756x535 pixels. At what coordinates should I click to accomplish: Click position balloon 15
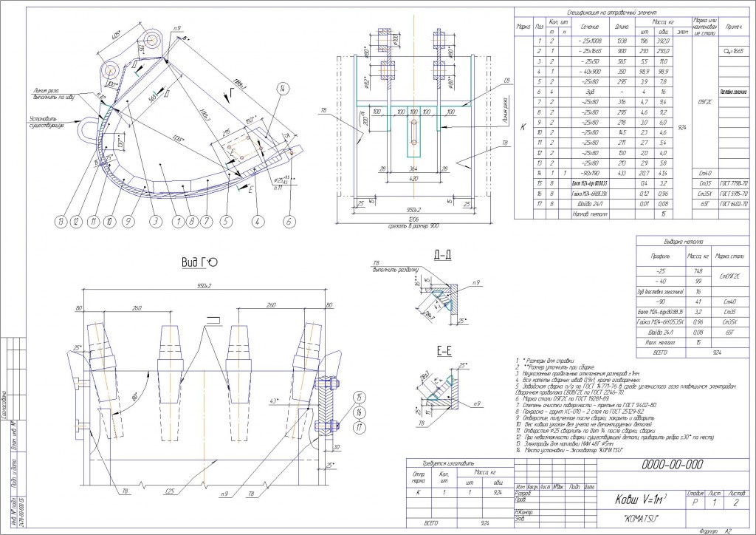click(360, 398)
